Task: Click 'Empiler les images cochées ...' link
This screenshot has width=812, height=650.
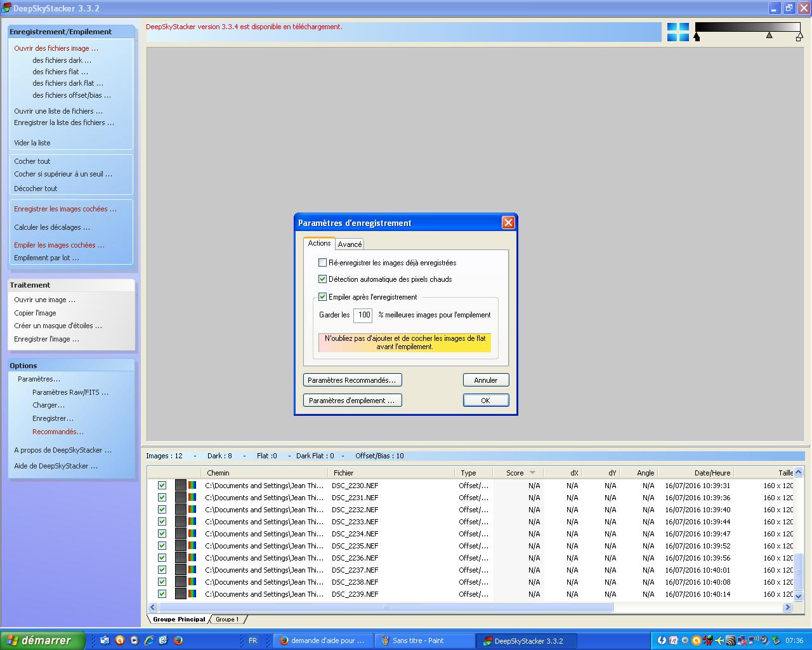Action: tap(60, 245)
